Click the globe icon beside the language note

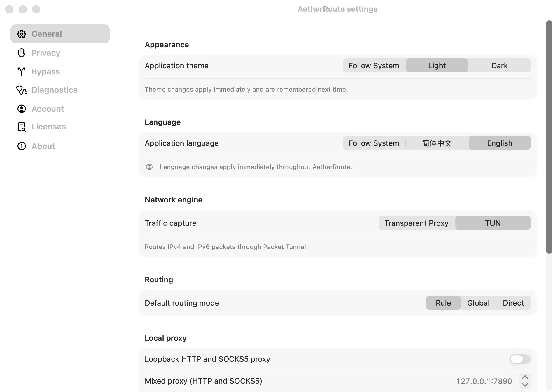point(149,167)
